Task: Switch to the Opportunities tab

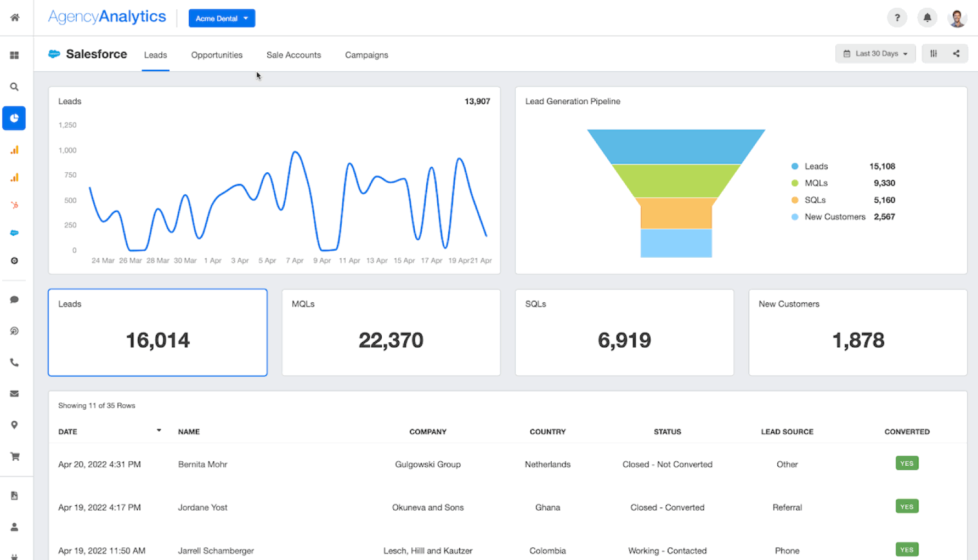Action: pos(217,55)
